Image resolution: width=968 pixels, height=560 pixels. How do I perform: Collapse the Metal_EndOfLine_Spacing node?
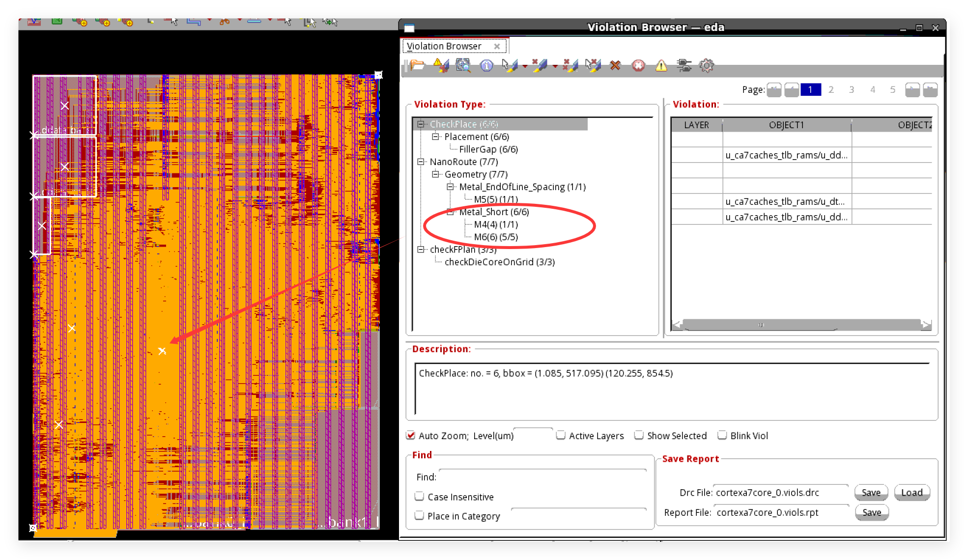(x=450, y=187)
